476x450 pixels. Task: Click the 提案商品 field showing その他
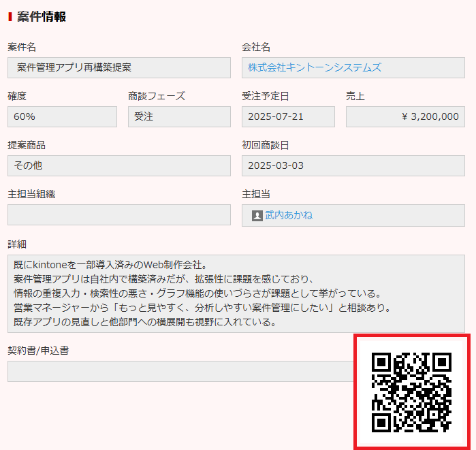click(x=119, y=165)
